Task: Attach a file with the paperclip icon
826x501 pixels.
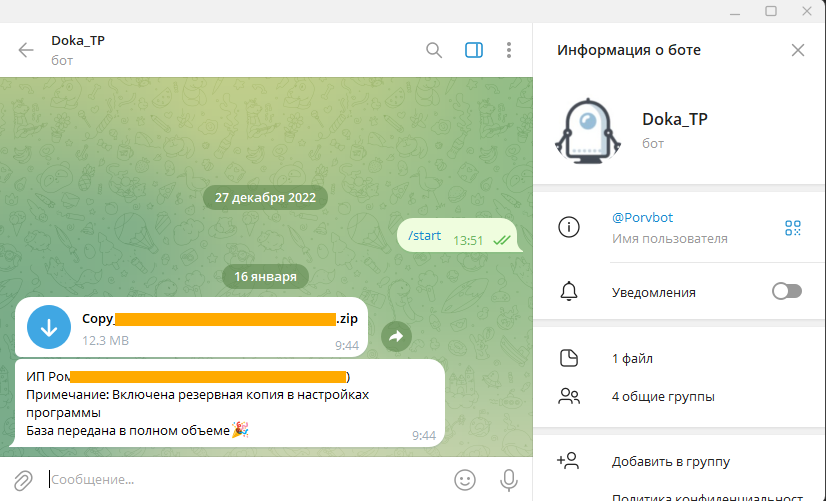Action: (23, 480)
